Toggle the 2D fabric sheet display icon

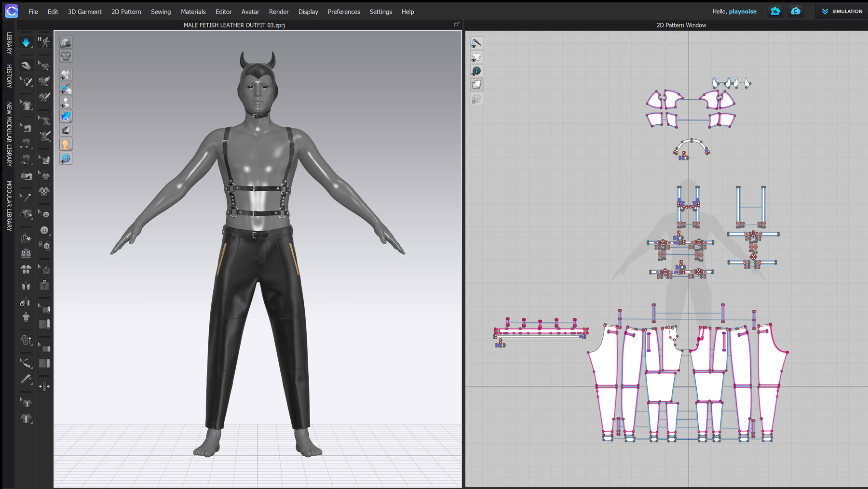coord(476,85)
